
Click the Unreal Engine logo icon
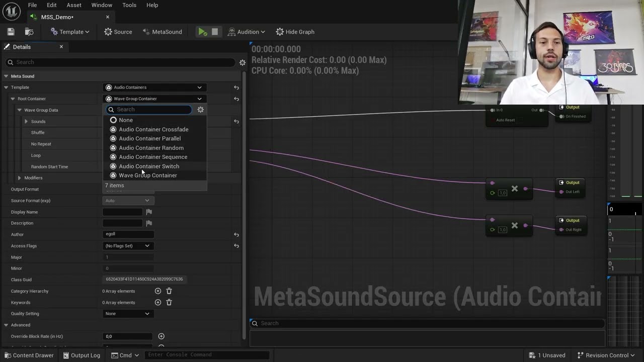click(11, 11)
